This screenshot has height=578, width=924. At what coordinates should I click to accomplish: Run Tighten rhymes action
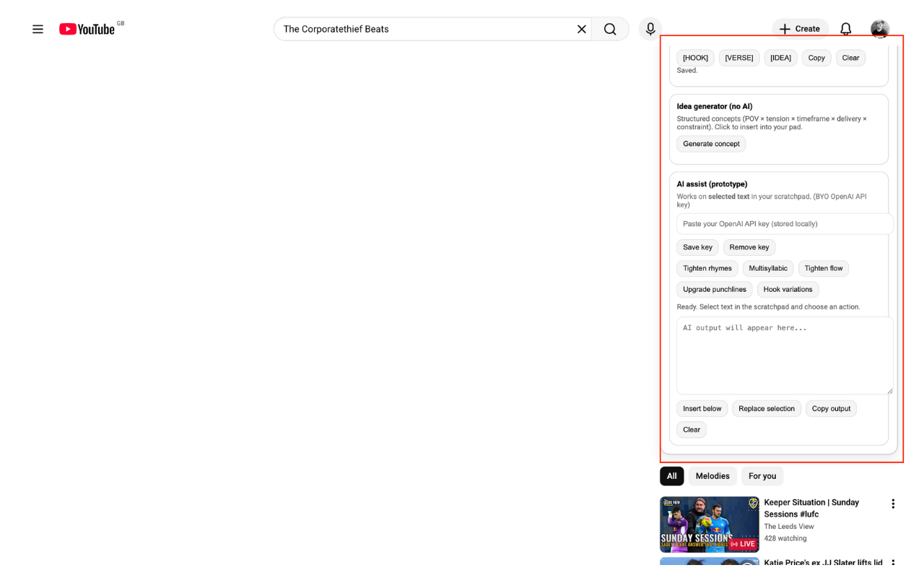pyautogui.click(x=707, y=268)
